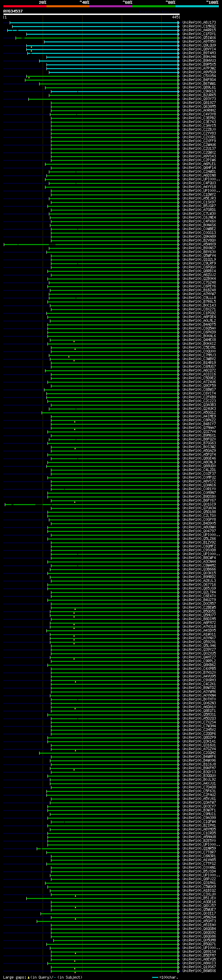Click the orange ~40% identity legend bar

(68, 6)
